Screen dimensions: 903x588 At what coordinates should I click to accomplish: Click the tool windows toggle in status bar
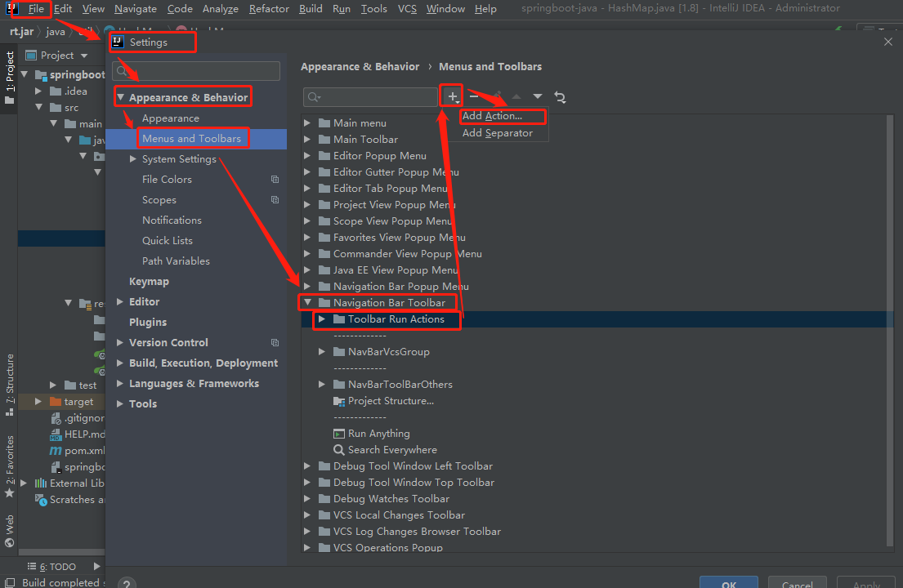point(10,583)
